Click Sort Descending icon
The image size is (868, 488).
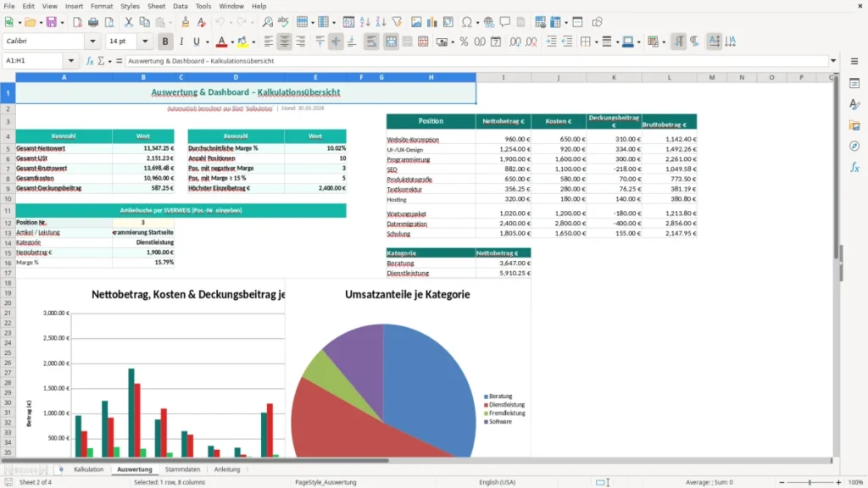pos(381,22)
